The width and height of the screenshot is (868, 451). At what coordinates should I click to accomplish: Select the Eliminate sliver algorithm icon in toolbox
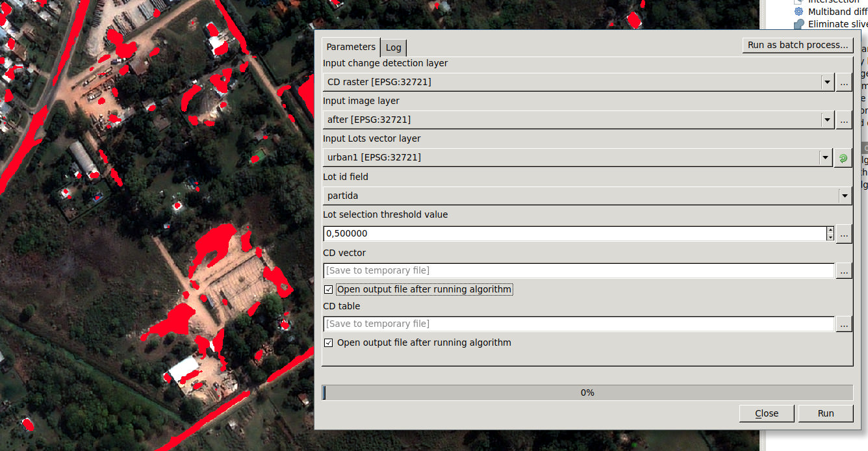[x=799, y=24]
